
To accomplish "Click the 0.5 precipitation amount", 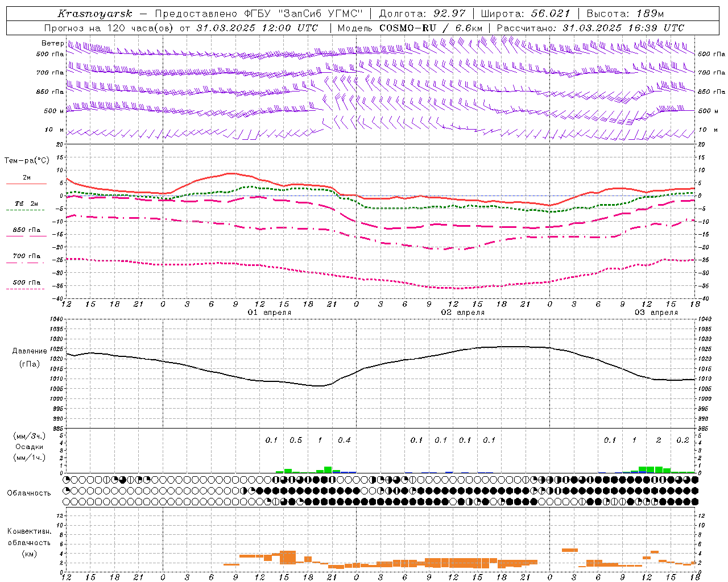I will (296, 440).
